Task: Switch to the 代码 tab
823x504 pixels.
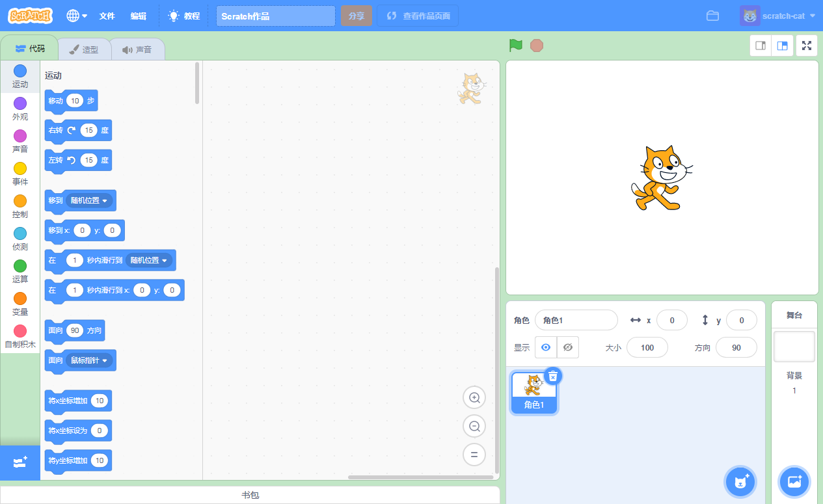Action: coord(29,49)
